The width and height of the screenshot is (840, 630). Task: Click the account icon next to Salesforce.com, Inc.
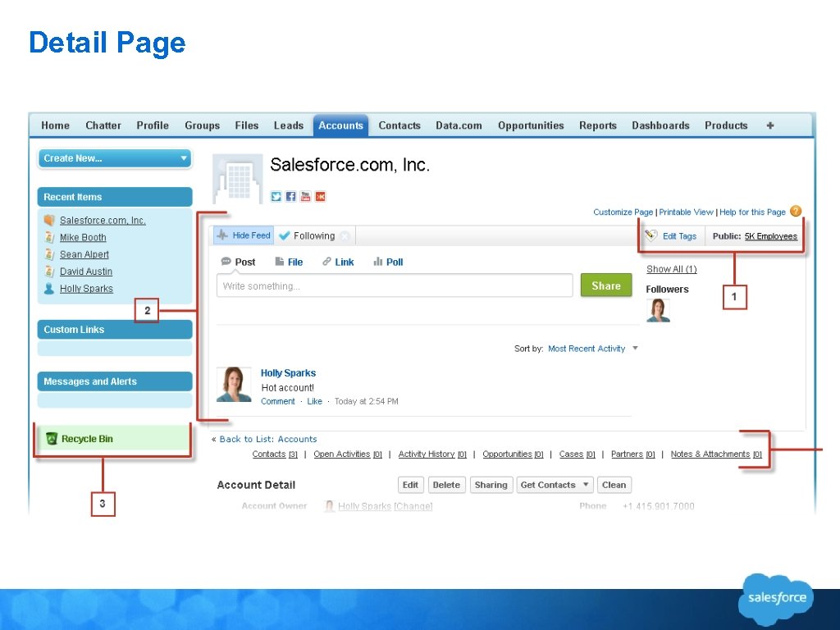(x=49, y=220)
